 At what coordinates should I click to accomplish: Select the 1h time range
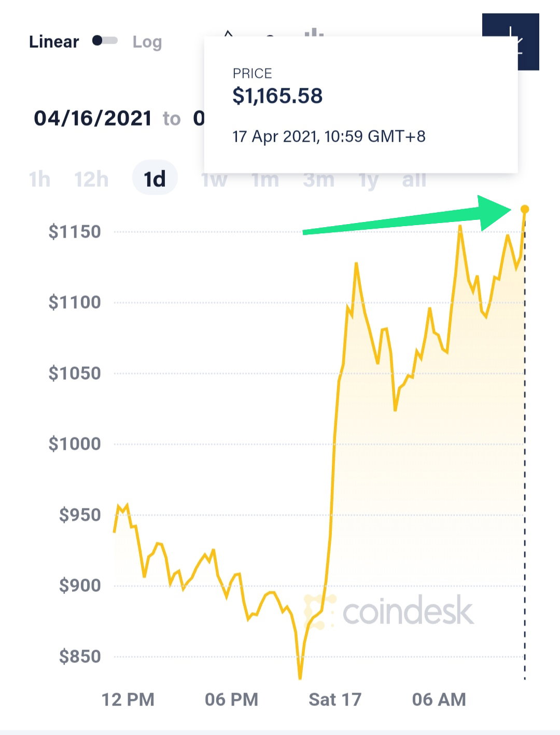(x=39, y=179)
